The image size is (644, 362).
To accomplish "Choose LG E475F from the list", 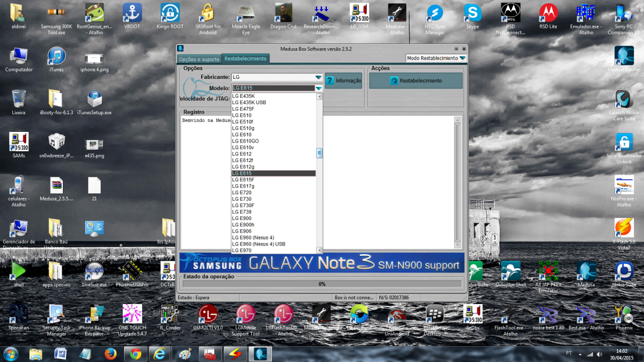I will click(274, 109).
